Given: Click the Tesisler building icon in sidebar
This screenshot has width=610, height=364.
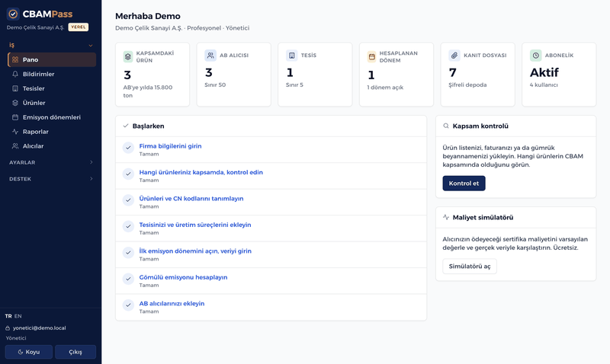Looking at the screenshot, I should (x=15, y=88).
